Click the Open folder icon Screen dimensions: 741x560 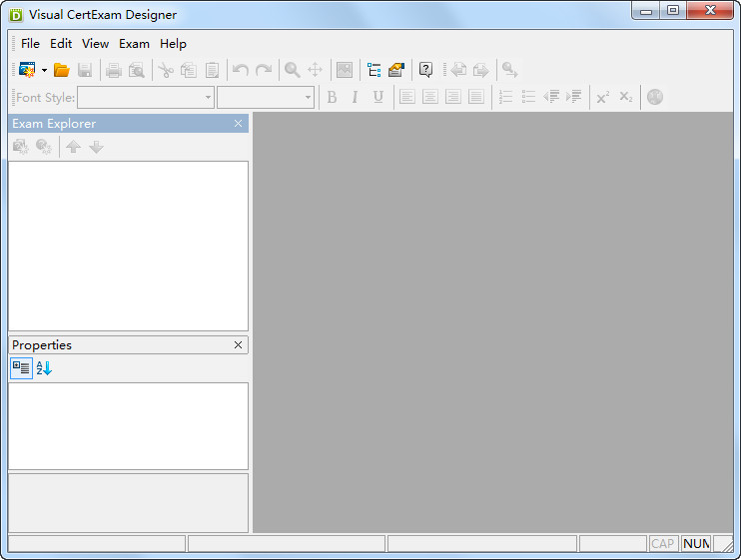click(x=62, y=70)
